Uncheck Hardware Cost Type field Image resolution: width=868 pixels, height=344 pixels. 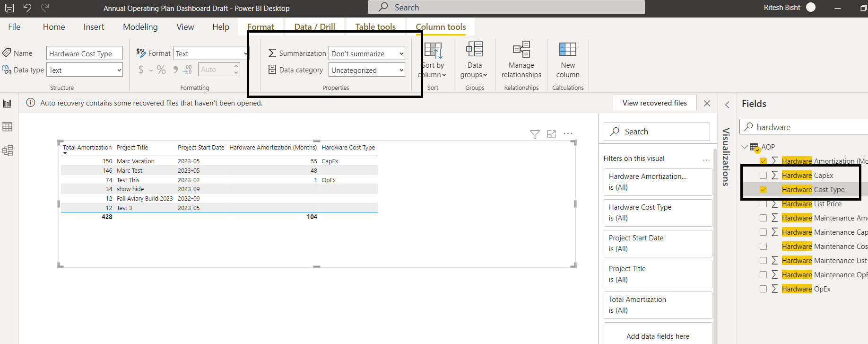763,189
